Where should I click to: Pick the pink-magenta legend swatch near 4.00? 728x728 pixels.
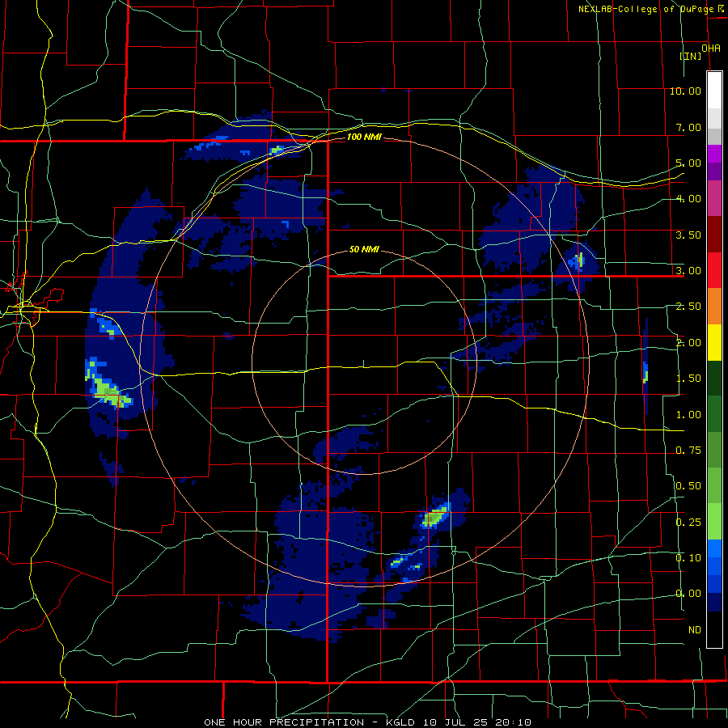coord(714,198)
